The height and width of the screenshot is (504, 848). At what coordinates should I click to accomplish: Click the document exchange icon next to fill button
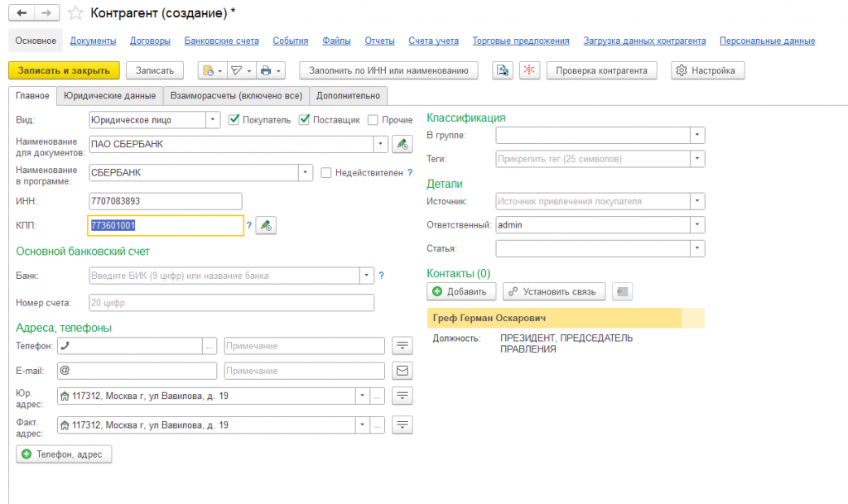click(x=503, y=70)
